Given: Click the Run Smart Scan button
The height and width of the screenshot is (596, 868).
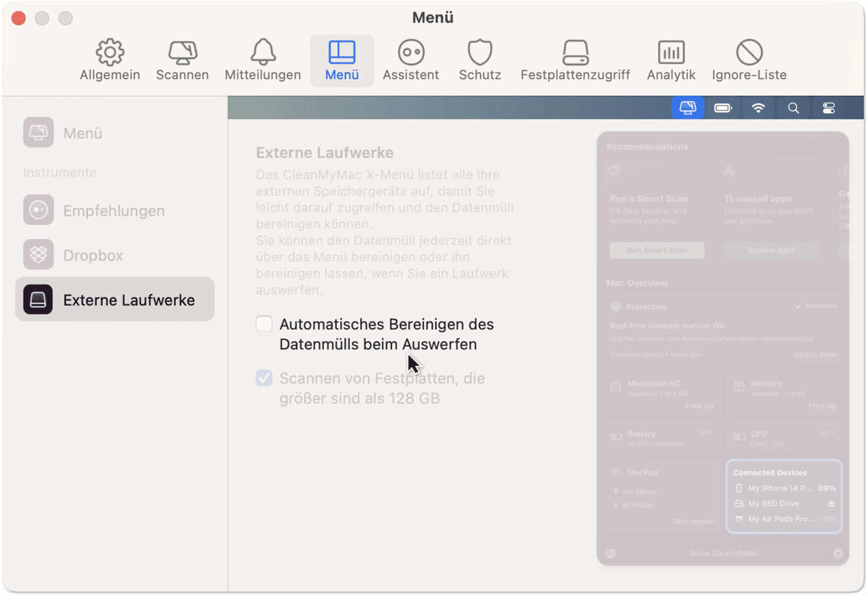Looking at the screenshot, I should [657, 250].
